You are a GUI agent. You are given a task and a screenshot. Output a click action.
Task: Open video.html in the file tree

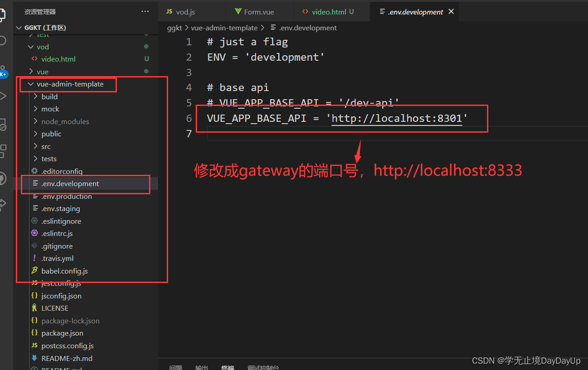coord(58,59)
